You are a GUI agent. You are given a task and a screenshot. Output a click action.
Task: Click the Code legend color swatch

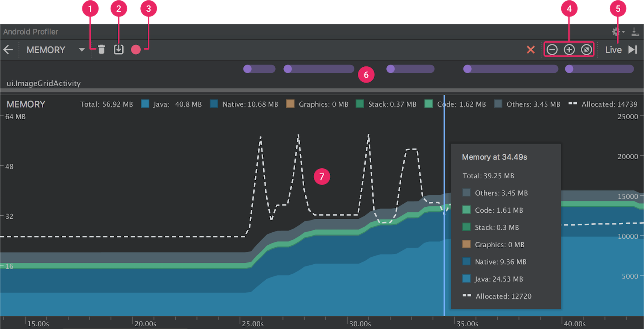(x=428, y=104)
